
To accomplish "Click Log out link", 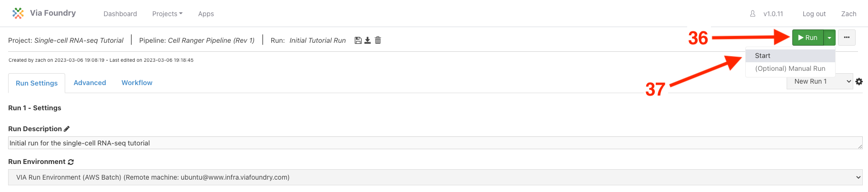I will coord(814,14).
